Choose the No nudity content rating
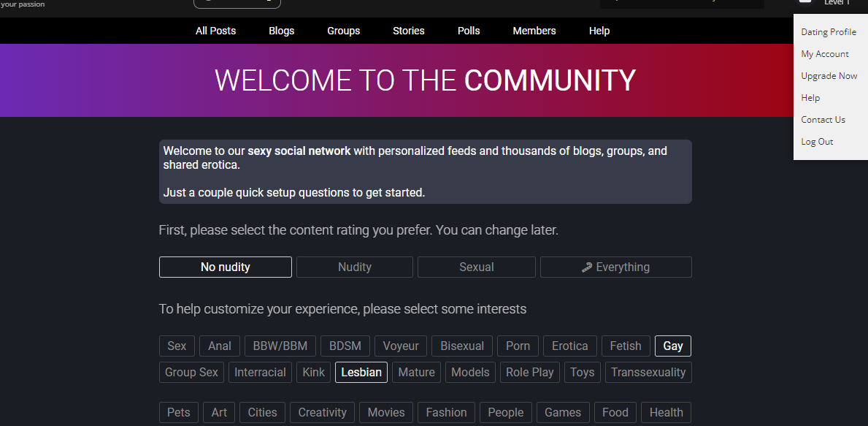This screenshot has height=426, width=868. (x=225, y=267)
